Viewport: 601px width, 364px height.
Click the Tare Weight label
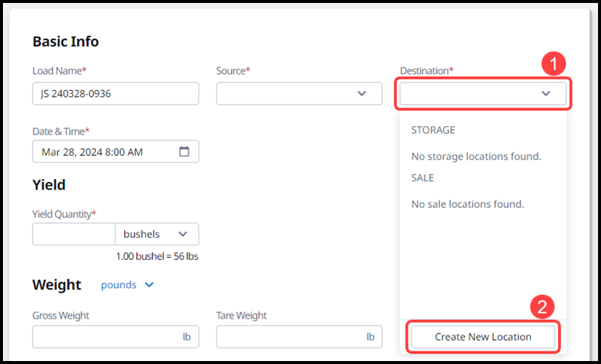(242, 316)
